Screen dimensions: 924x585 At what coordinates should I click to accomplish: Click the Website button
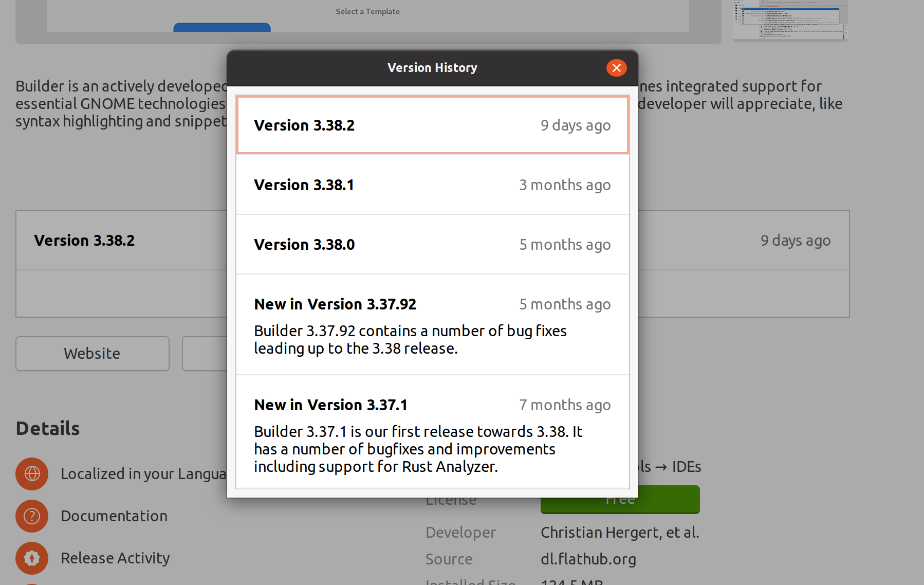92,353
